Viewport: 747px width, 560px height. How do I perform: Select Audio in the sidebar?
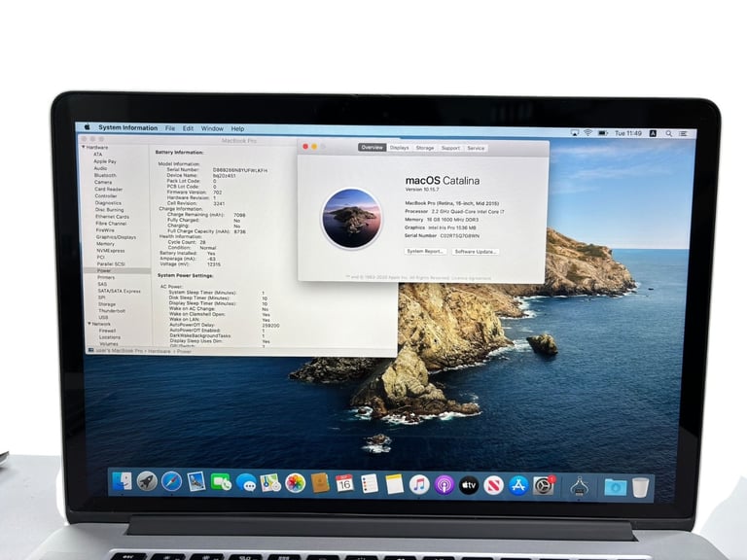[x=100, y=168]
